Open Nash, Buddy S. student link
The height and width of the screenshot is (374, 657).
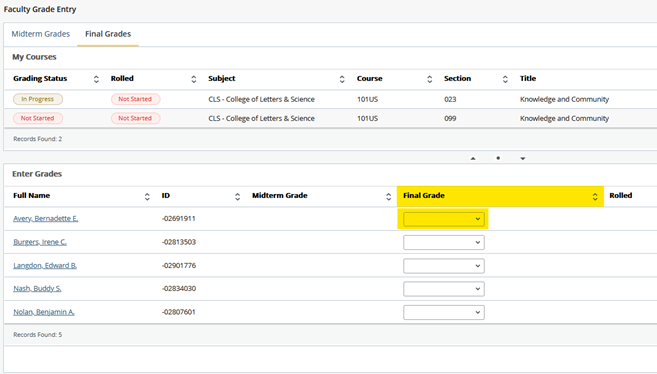tap(37, 289)
